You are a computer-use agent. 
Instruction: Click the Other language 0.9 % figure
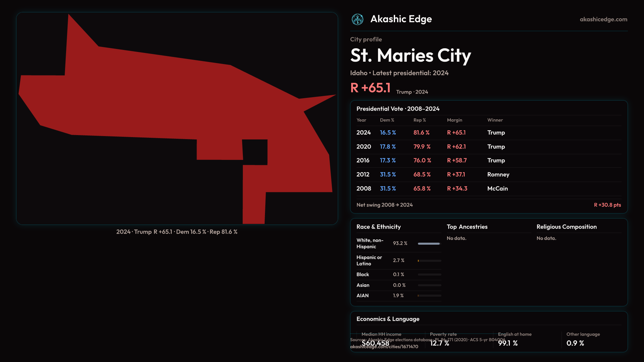(x=575, y=343)
